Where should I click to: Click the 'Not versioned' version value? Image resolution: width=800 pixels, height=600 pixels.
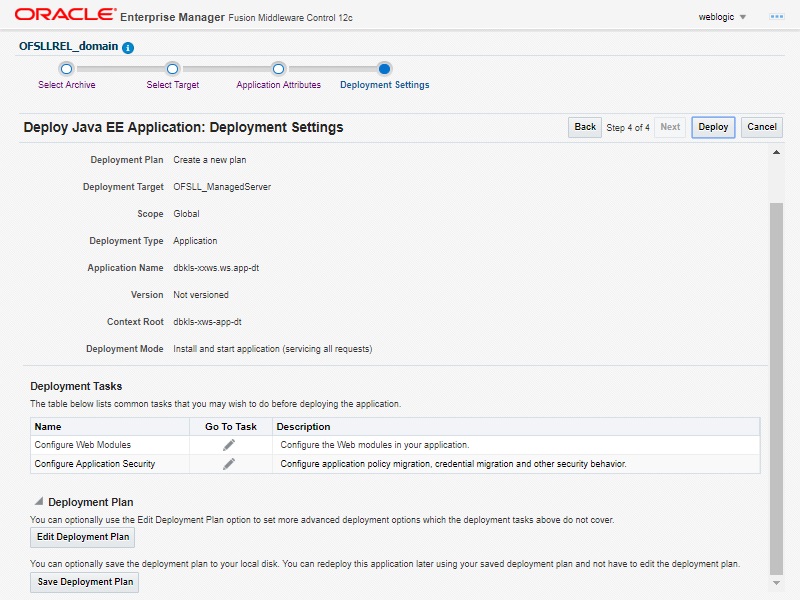click(201, 295)
